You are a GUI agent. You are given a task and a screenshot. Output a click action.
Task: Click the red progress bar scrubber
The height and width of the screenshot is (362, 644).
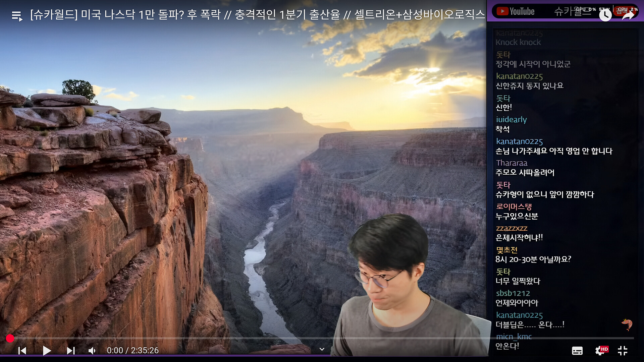10,339
